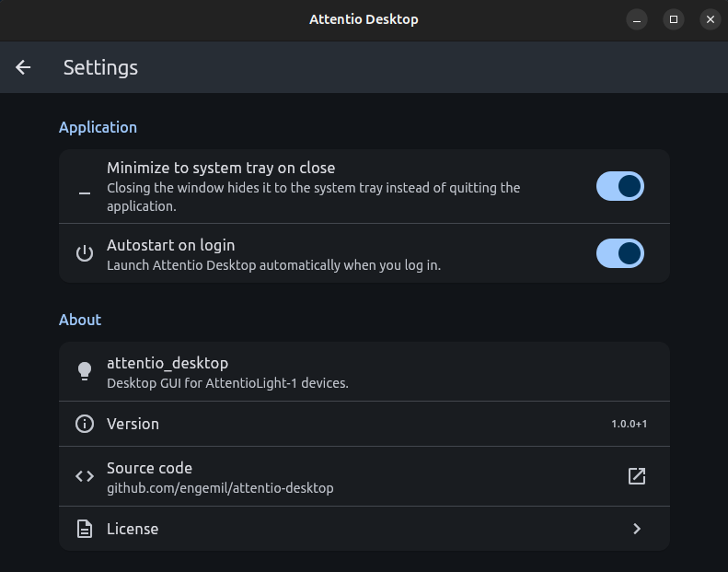Minimize the Attentio Desktop window
Viewport: 728px width, 572px height.
pyautogui.click(x=637, y=19)
